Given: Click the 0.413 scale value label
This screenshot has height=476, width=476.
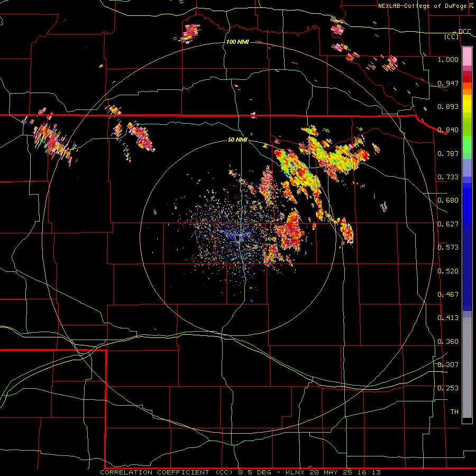Looking at the screenshot, I should (448, 318).
